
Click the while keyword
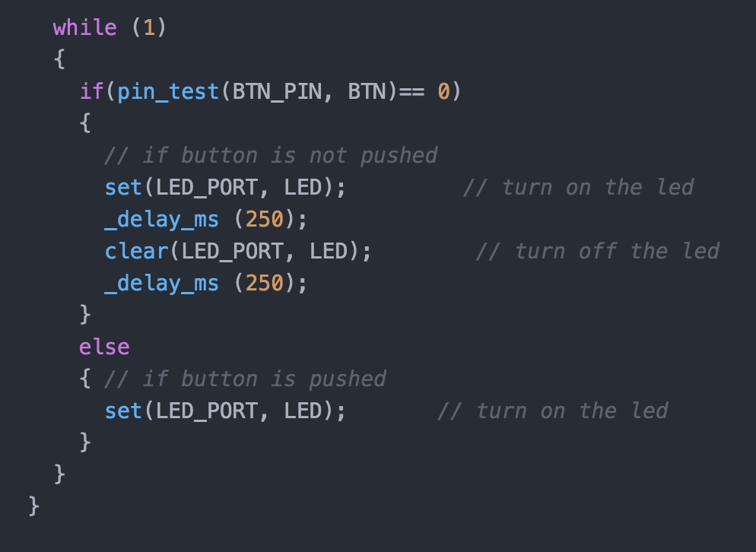[x=85, y=27]
